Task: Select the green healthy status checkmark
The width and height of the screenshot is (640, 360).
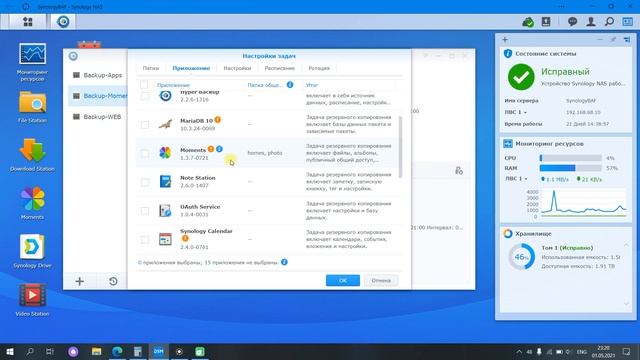Action: 521,77
